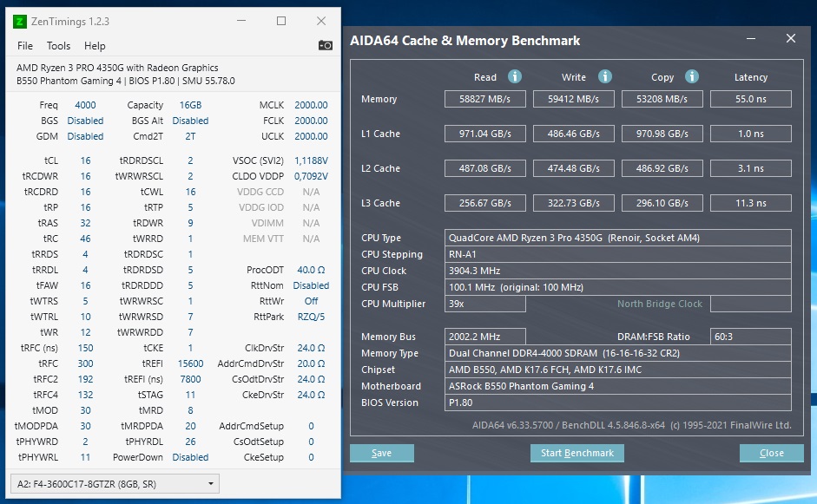Click the ZenTimings screenshot camera icon
This screenshot has height=504, width=817.
click(x=325, y=45)
